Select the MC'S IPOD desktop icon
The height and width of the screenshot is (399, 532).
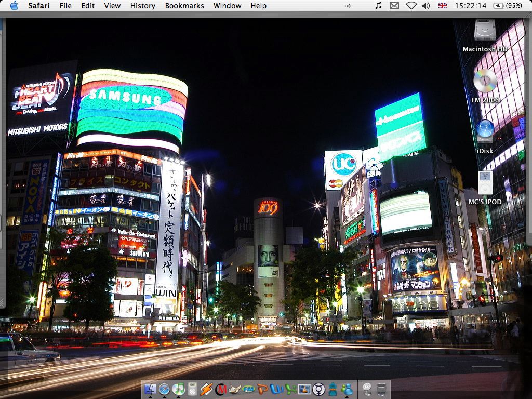pos(485,188)
